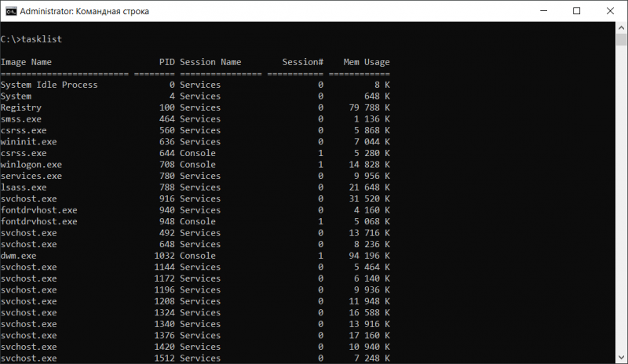Click the dwm.exe process name
Screen dimensions: 628x364
tap(18, 256)
